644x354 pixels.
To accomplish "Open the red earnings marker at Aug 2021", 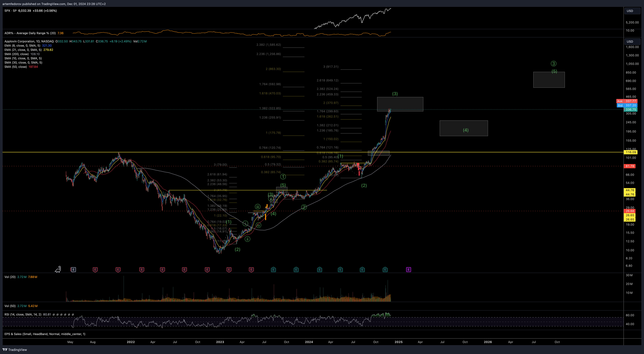I will pos(95,269).
